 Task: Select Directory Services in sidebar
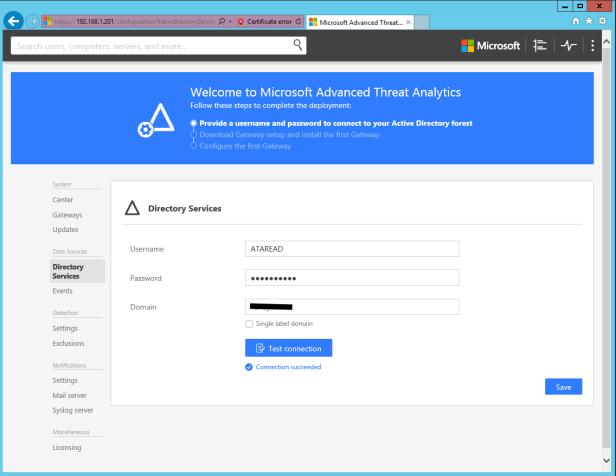pos(77,271)
